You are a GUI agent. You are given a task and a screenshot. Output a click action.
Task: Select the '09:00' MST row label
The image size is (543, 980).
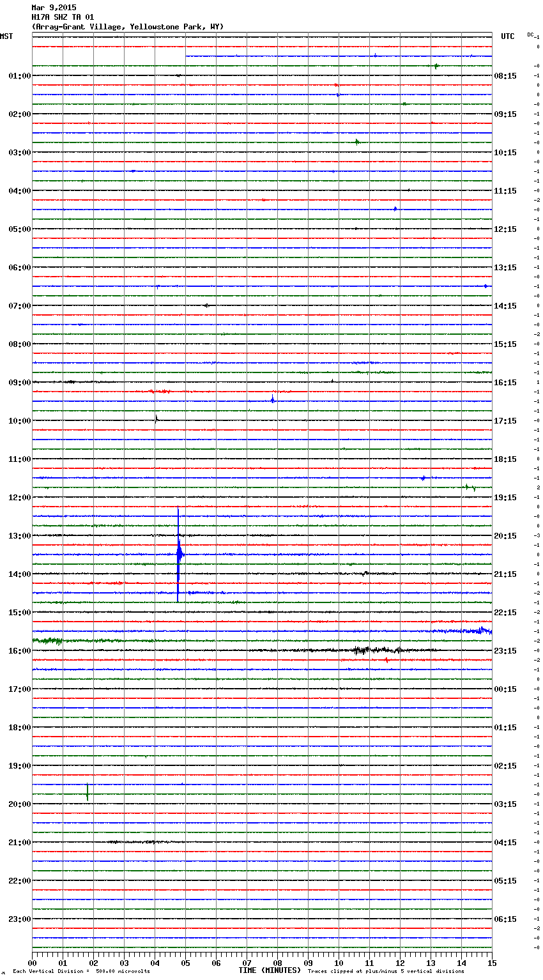point(20,383)
